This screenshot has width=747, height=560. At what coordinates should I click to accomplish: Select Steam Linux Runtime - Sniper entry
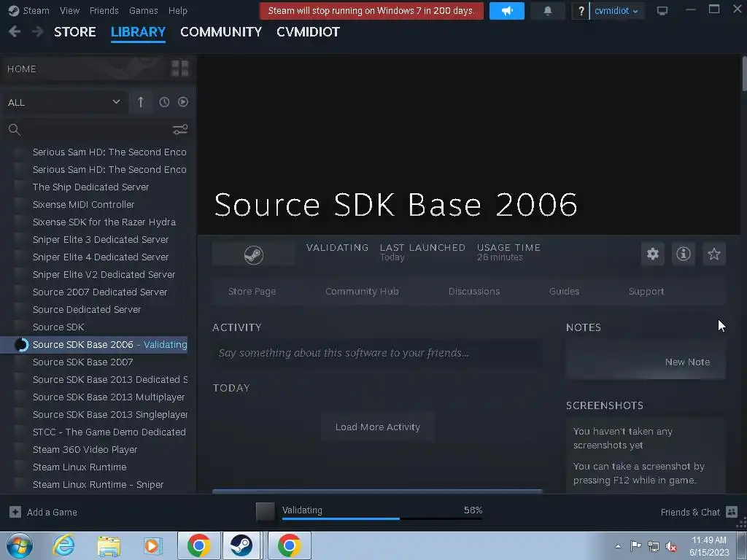[98, 485]
